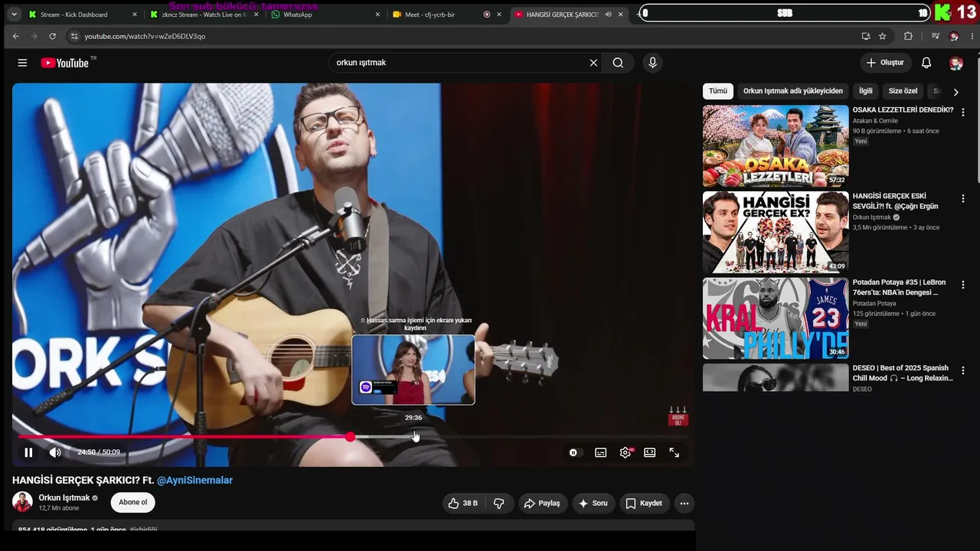980x551 pixels.
Task: Open the browser media controls icon
Action: click(935, 36)
